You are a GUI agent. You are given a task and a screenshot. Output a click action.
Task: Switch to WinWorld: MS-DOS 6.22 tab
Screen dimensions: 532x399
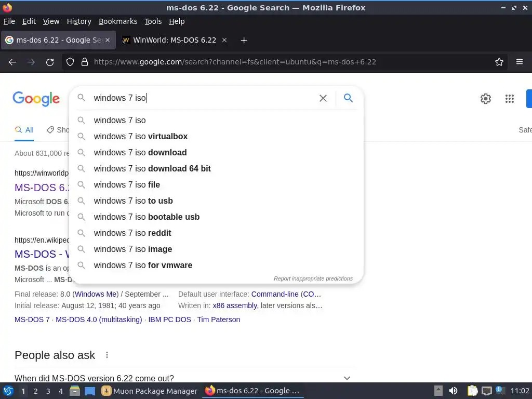point(175,40)
